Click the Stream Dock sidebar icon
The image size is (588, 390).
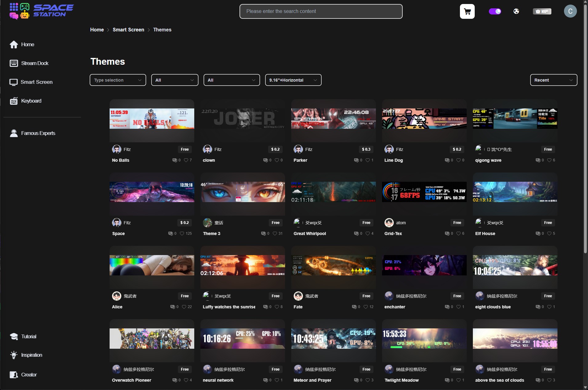coord(14,63)
